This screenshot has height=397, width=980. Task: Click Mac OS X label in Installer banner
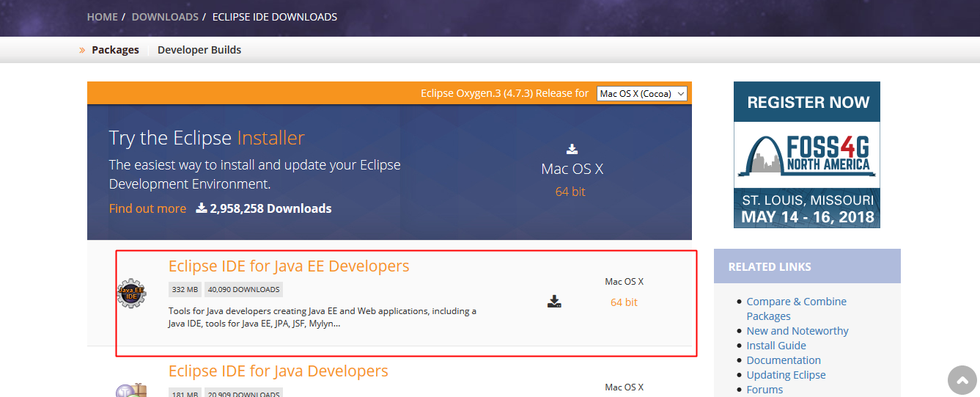[572, 169]
